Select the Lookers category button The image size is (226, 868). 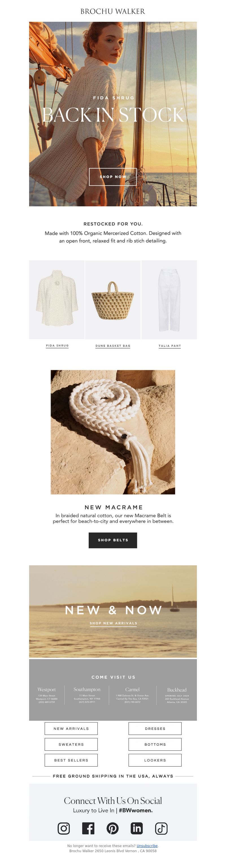(x=155, y=760)
